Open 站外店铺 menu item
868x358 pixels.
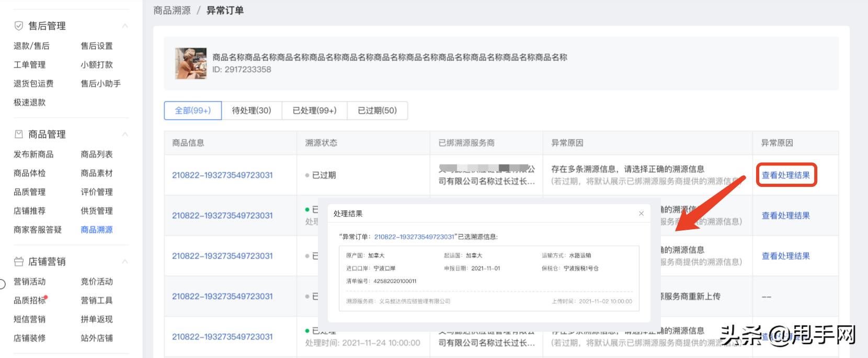[x=97, y=338]
